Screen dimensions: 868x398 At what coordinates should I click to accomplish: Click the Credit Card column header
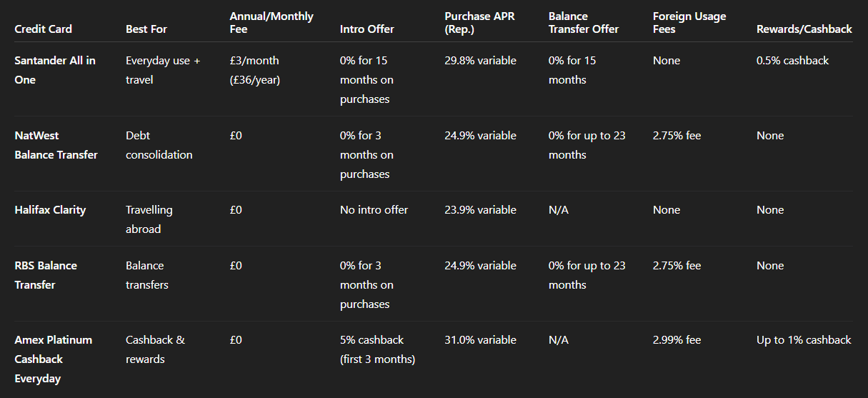coord(43,29)
